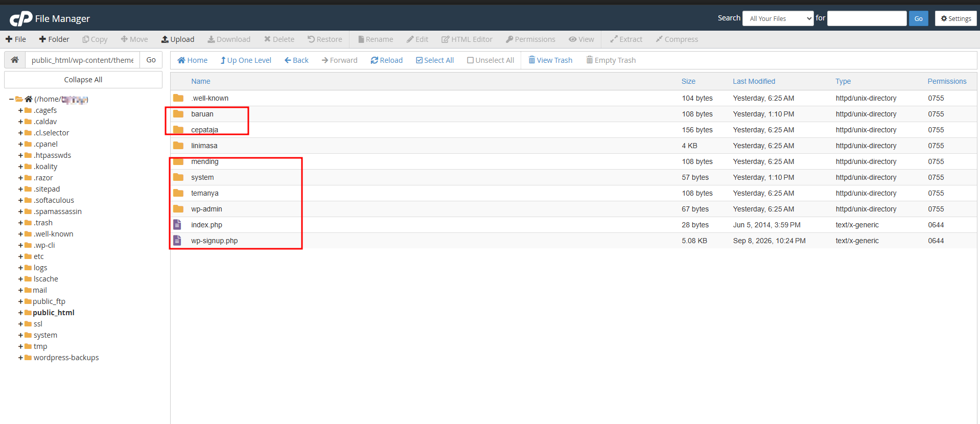Click the blue search Go button
This screenshot has width=980, height=424.
918,18
